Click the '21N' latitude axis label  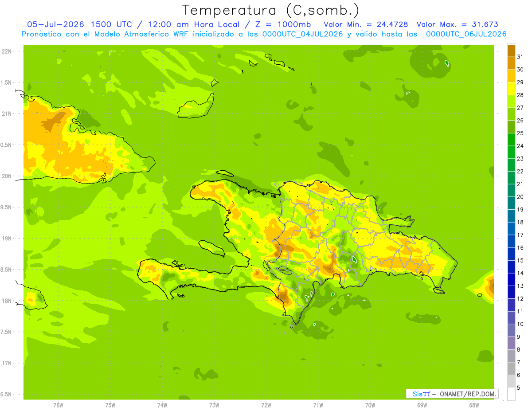7,114
